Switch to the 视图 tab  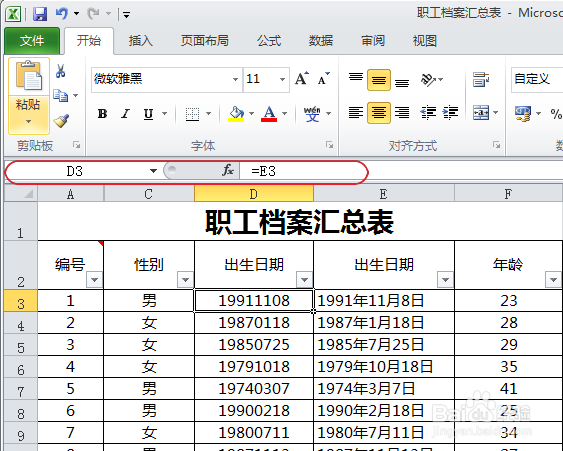(x=425, y=41)
